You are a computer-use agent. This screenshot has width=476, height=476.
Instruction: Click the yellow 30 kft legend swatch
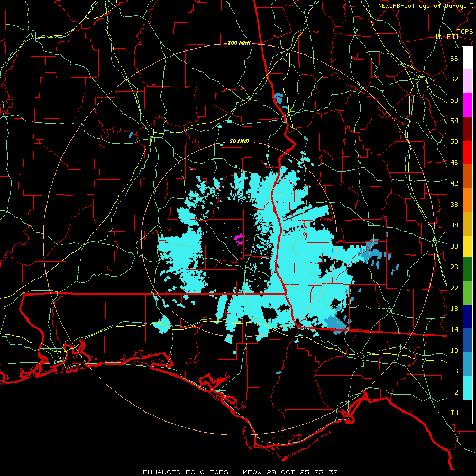467,246
